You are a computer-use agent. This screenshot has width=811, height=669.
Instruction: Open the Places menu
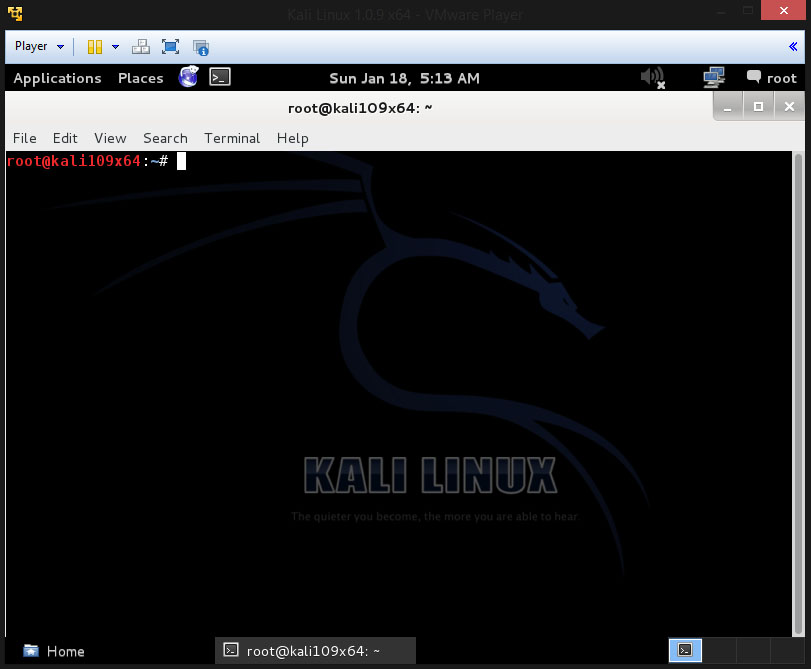coord(141,78)
